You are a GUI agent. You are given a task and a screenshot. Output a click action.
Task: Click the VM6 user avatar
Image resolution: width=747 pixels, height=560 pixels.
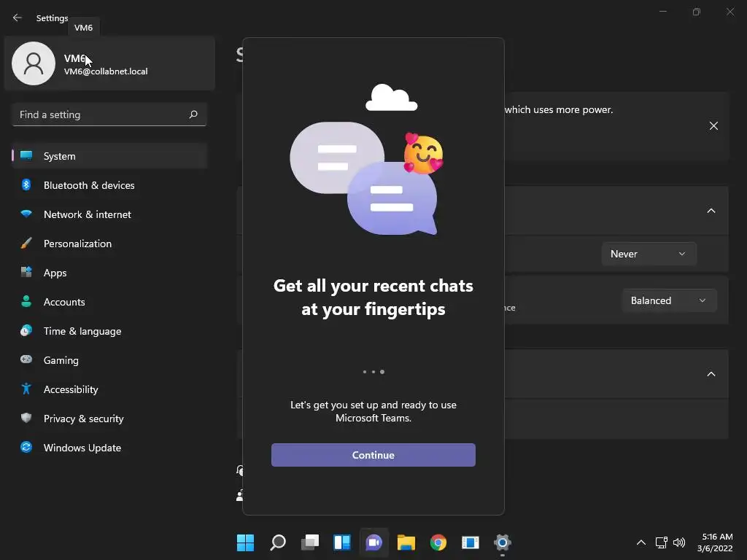(x=34, y=63)
